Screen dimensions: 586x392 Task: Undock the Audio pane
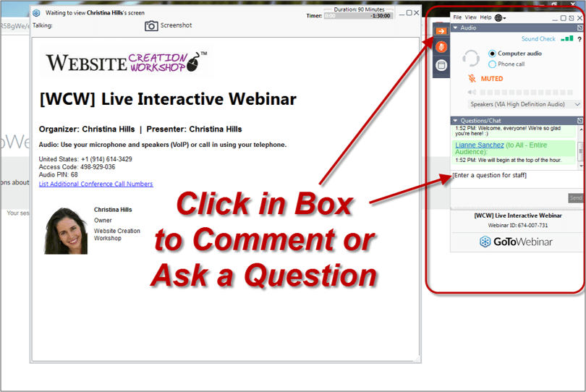coord(579,27)
